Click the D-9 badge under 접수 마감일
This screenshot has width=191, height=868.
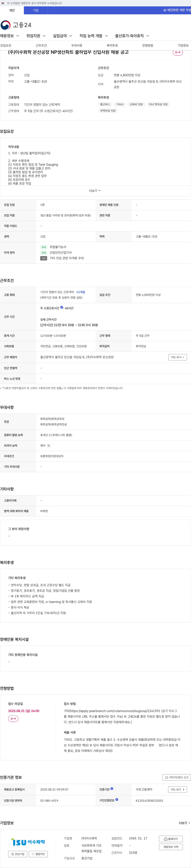[x=13, y=719]
